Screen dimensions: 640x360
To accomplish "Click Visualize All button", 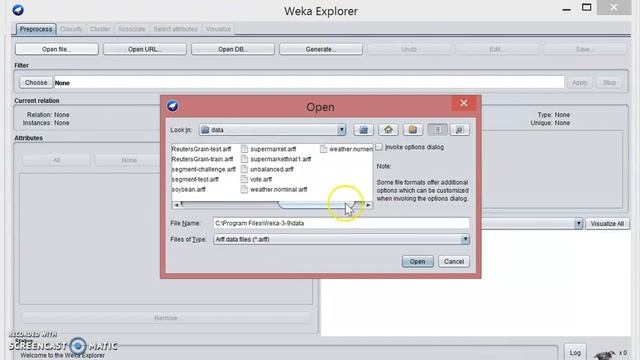I will (607, 224).
